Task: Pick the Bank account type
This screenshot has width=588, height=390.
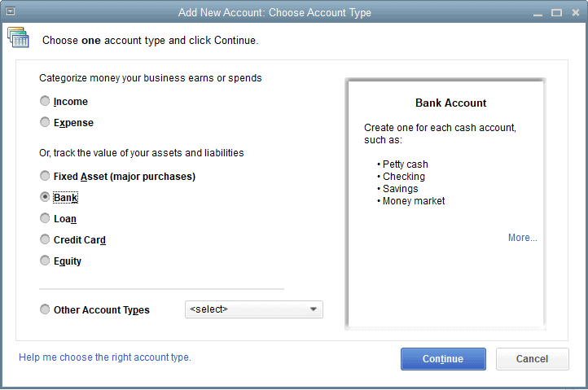Action: point(45,197)
